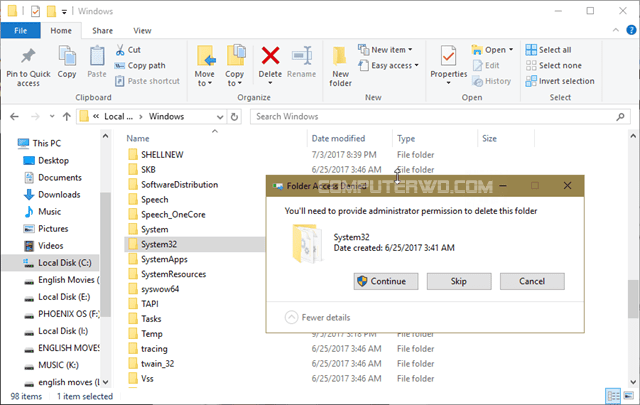
Task: Switch to the Home ribbon tab
Action: coord(61,31)
